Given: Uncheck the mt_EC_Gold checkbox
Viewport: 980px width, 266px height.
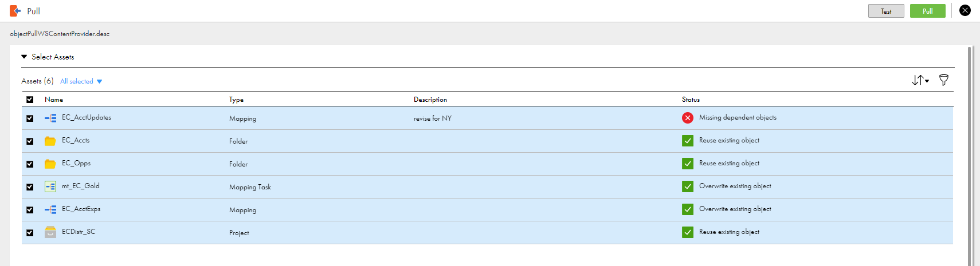Looking at the screenshot, I should (x=30, y=187).
